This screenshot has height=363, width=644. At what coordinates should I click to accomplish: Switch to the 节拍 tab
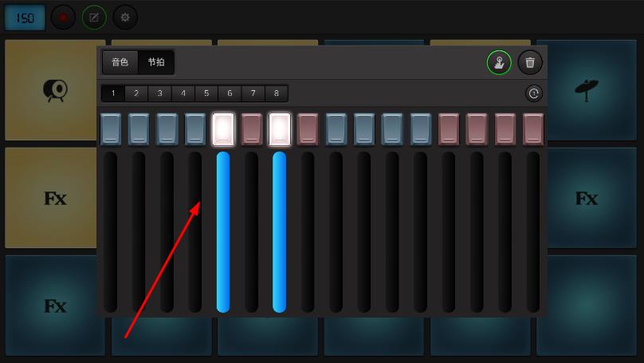[156, 62]
